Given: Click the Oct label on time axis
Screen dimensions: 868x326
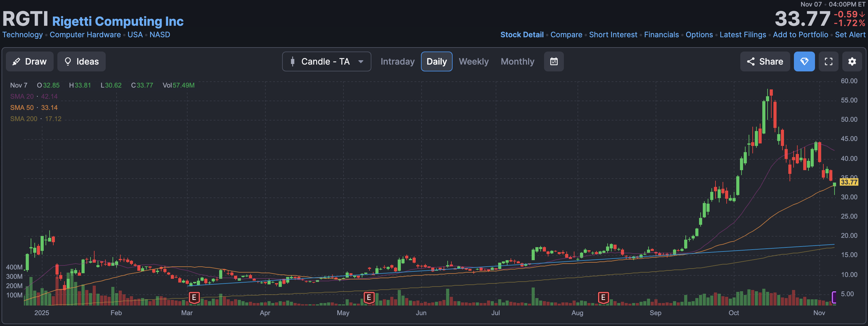Looking at the screenshot, I should pos(733,313).
